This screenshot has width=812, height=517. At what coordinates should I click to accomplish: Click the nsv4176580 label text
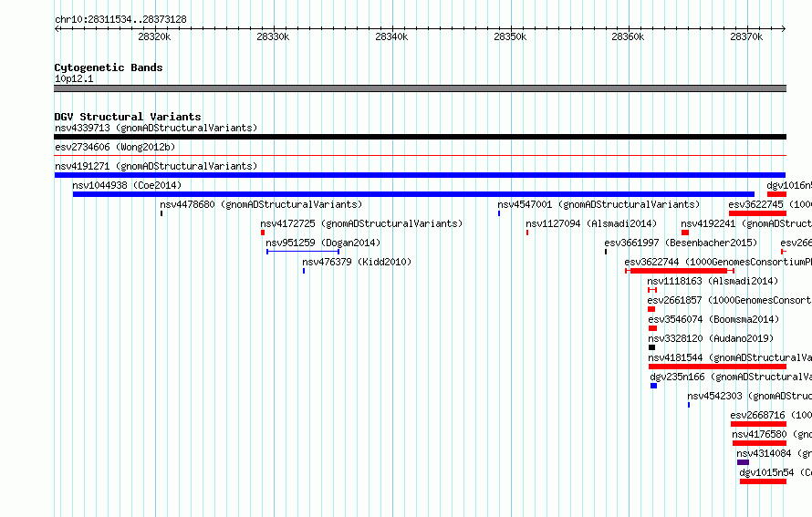(x=772, y=434)
